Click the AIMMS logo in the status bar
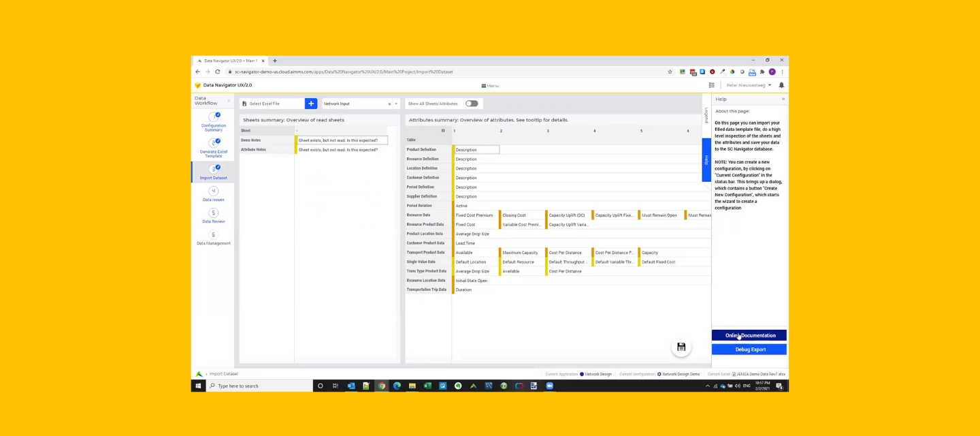The image size is (980, 436). [x=199, y=374]
